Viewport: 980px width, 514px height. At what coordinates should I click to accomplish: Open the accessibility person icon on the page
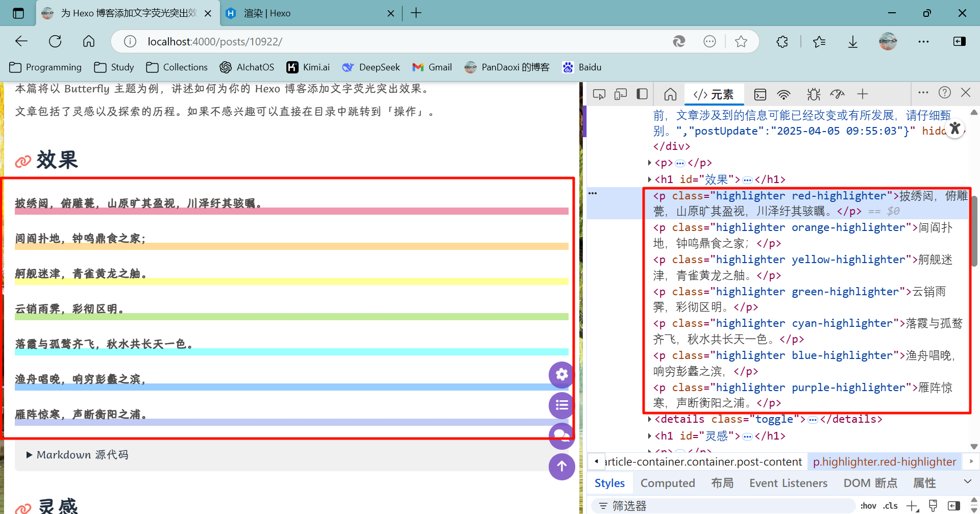pos(955,128)
